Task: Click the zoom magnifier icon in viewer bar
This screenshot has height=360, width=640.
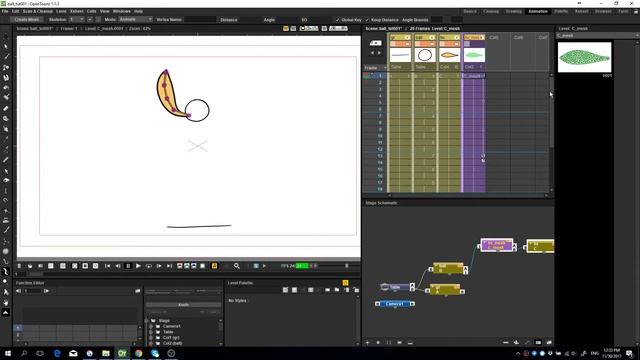Action: pyautogui.click(x=236, y=266)
